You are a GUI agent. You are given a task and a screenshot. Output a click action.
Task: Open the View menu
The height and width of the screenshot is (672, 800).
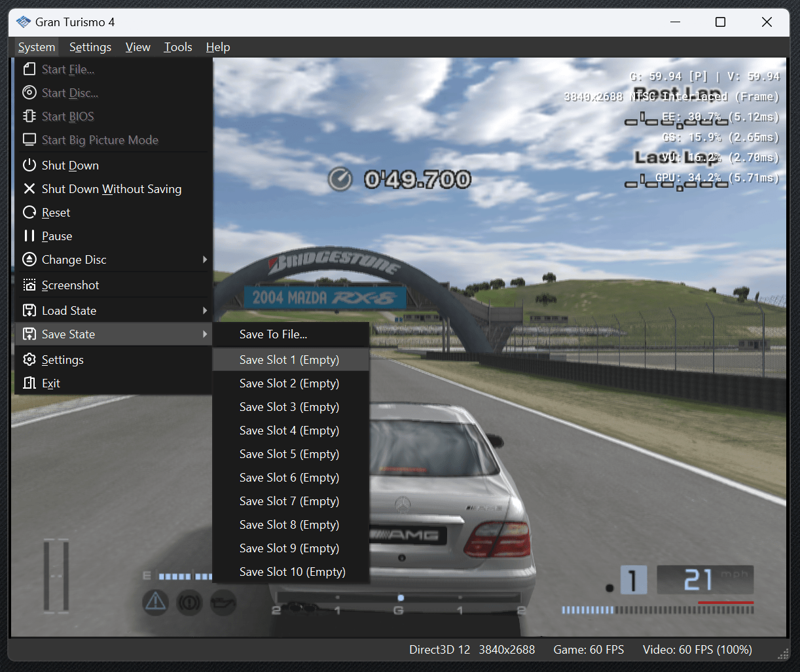tap(137, 47)
